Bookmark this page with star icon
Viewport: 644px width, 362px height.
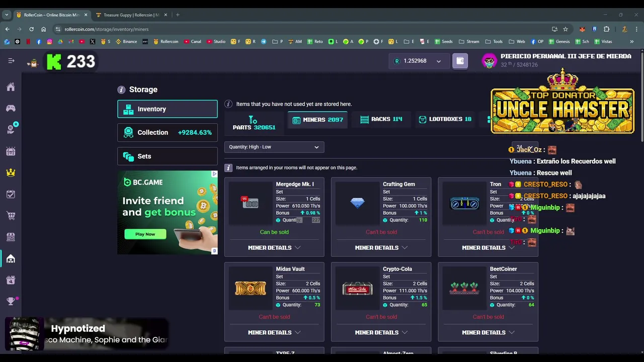566,29
